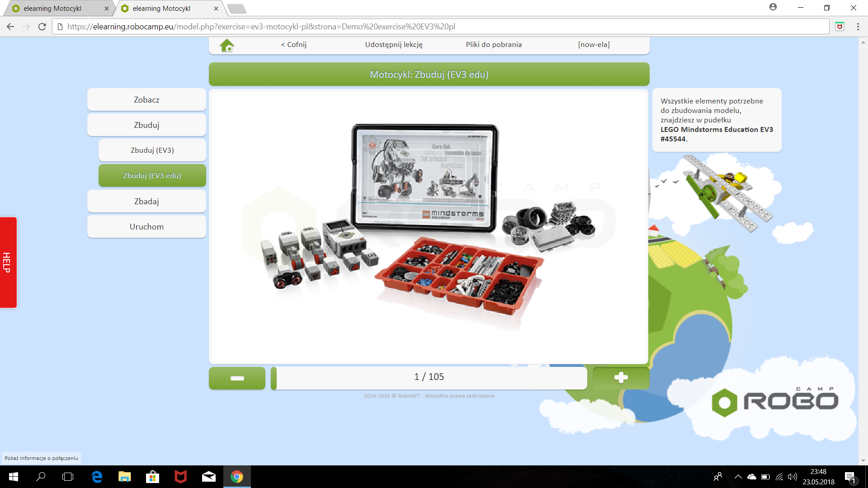Open the clock showing 23:48
Image resolution: width=868 pixels, height=488 pixels.
coord(819,477)
